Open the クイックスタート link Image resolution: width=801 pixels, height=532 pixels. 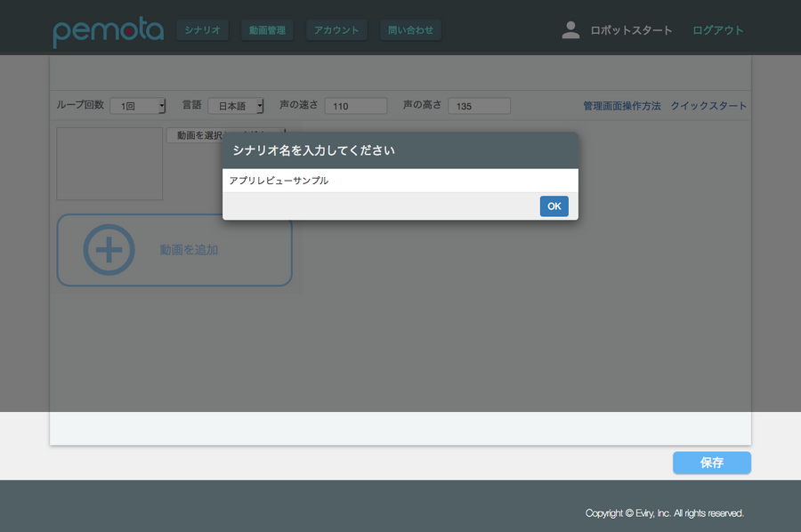click(x=708, y=106)
